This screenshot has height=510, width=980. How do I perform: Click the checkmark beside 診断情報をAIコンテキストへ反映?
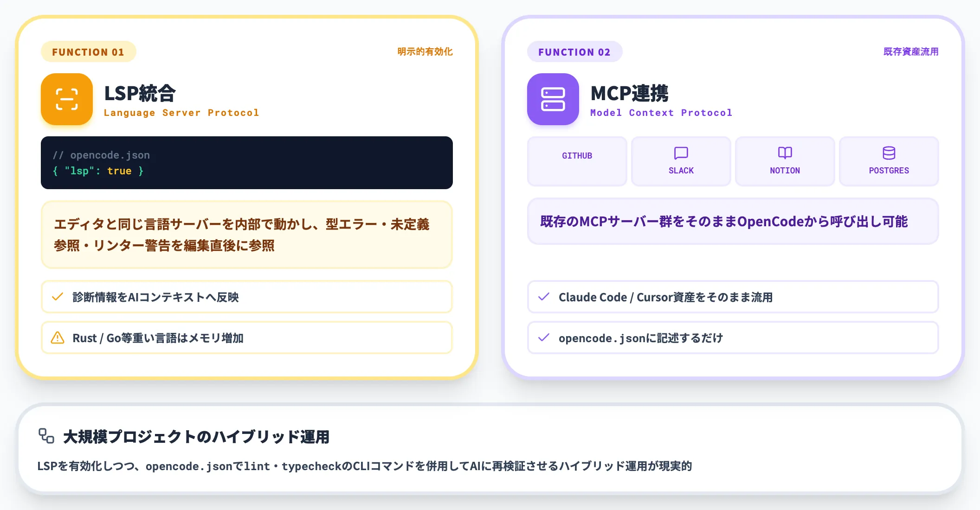(x=58, y=297)
